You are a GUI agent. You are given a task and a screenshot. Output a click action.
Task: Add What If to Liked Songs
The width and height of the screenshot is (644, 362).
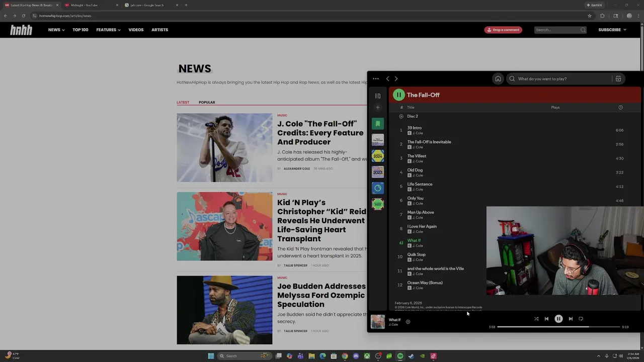pos(408,322)
